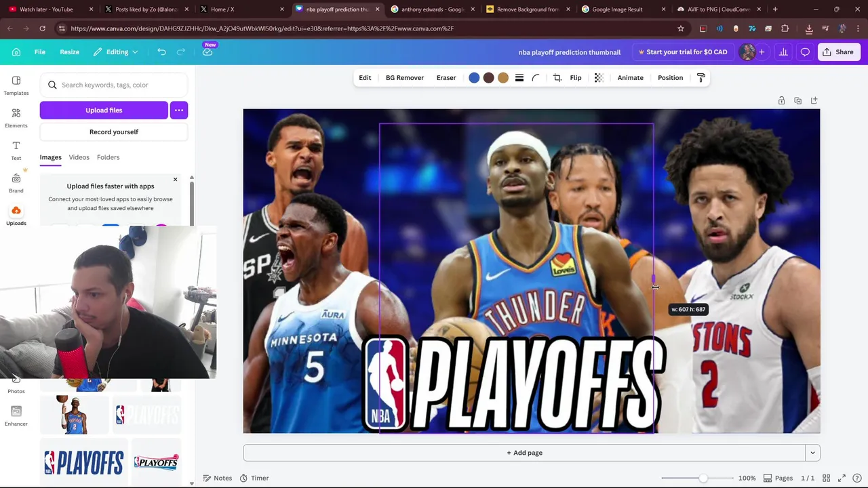Select the dark brown color swatch
The image size is (868, 488).
pos(488,78)
